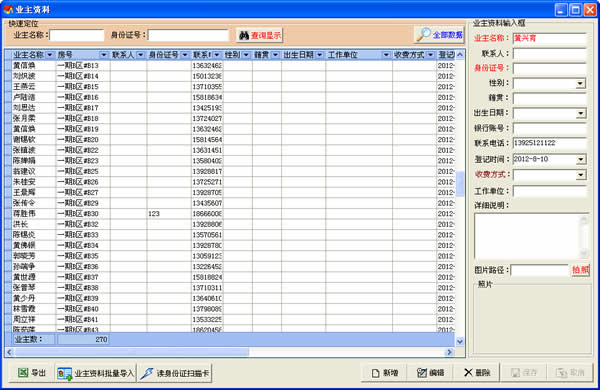The image size is (600, 390).
Task: Click the 身份证号 quick search field
Action: [x=188, y=35]
